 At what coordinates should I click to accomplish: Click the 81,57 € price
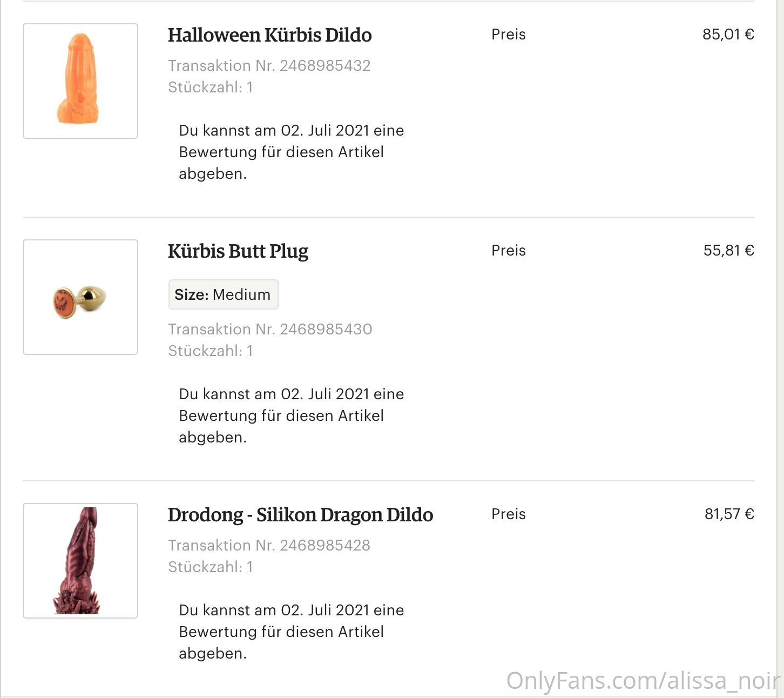tap(729, 514)
